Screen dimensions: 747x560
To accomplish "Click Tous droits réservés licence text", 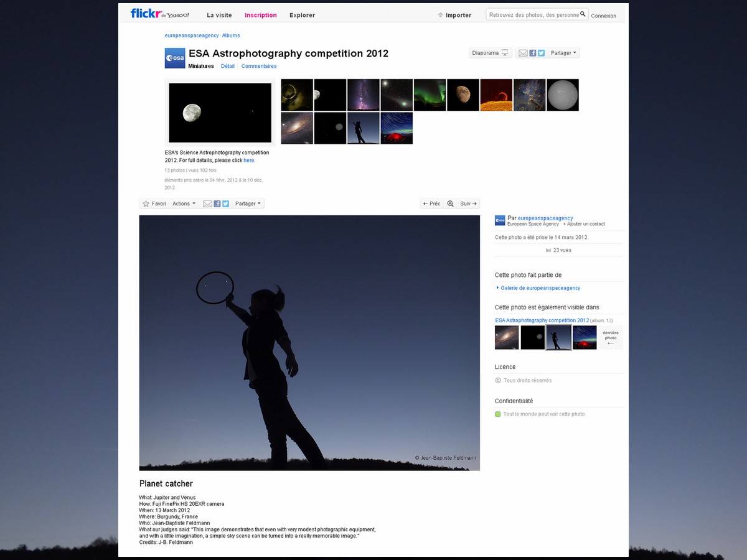I will (x=527, y=380).
